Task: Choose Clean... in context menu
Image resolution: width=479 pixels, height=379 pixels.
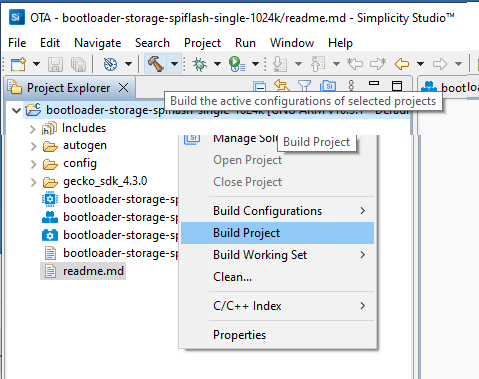Action: point(277,277)
